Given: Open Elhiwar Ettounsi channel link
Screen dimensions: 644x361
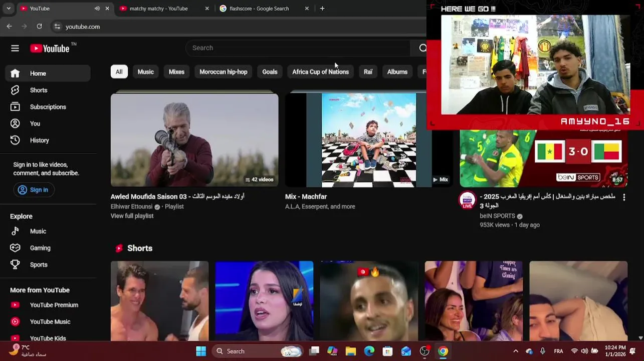Looking at the screenshot, I should tap(131, 207).
